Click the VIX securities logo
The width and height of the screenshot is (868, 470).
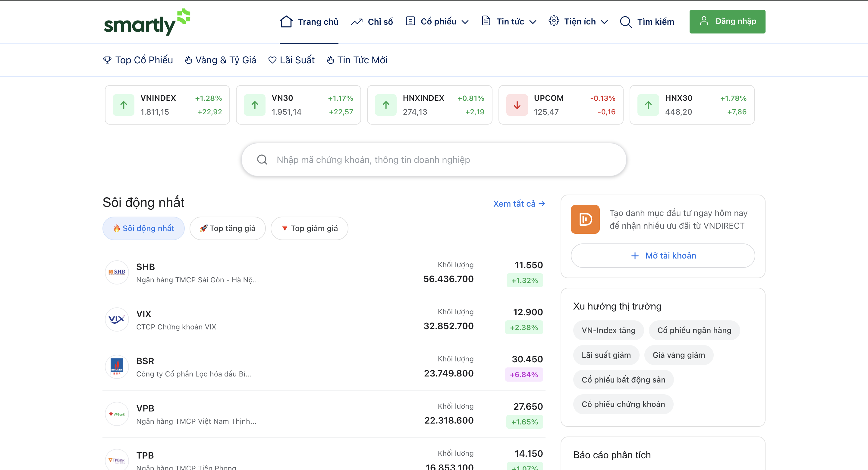117,320
